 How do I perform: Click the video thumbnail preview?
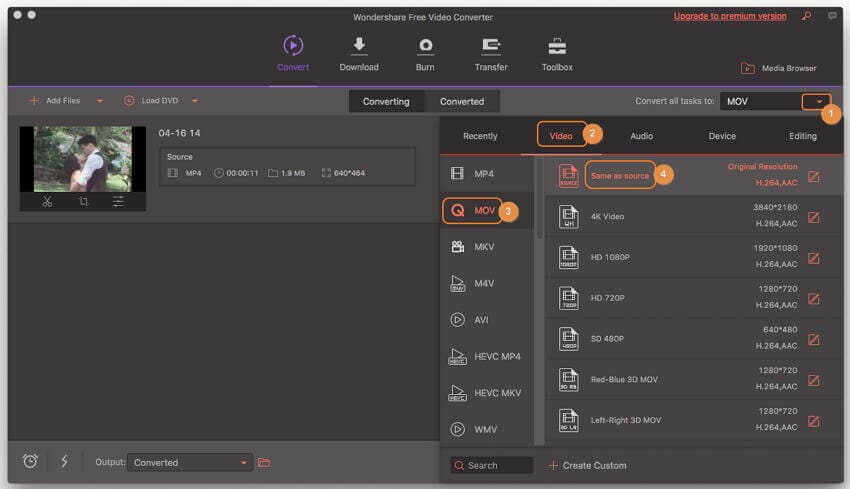pos(83,159)
